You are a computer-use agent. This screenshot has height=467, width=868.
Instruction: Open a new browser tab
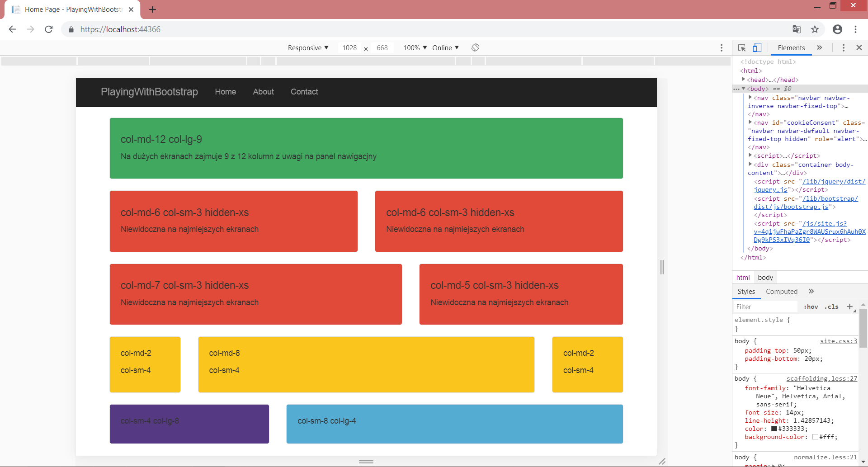(152, 9)
